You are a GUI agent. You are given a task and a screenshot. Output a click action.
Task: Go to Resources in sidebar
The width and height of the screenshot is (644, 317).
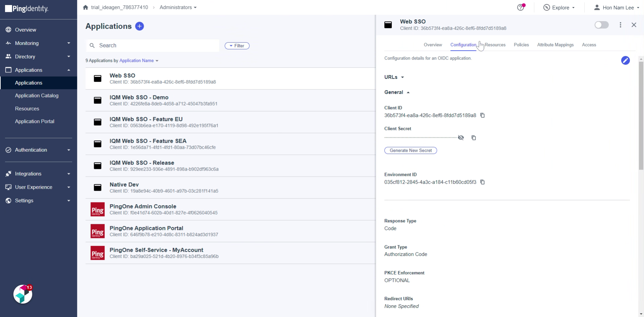click(27, 108)
